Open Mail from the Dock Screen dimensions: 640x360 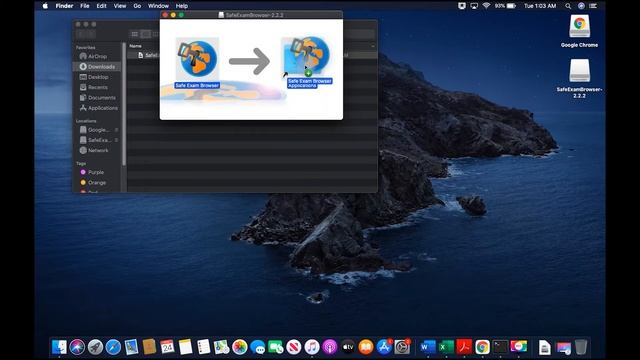click(x=131, y=347)
